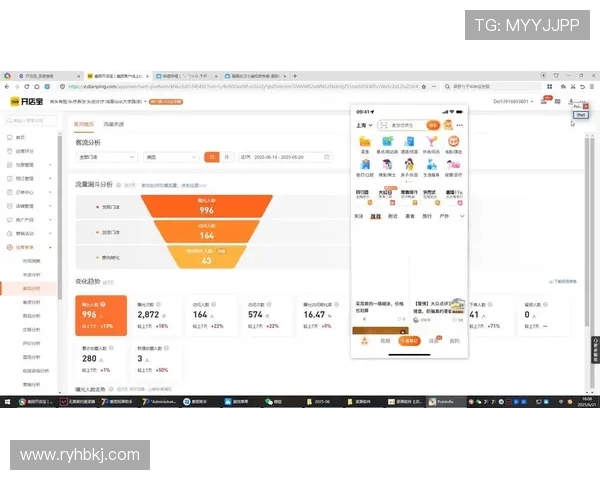Tap the 电影/演出 category icon in phone preview

(453, 141)
